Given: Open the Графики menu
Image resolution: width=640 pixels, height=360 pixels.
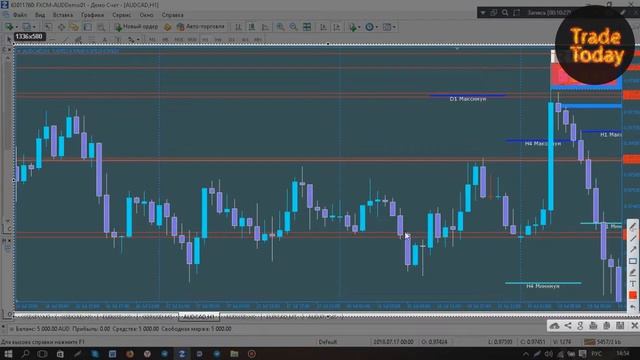Looking at the screenshot, I should 92,15.
